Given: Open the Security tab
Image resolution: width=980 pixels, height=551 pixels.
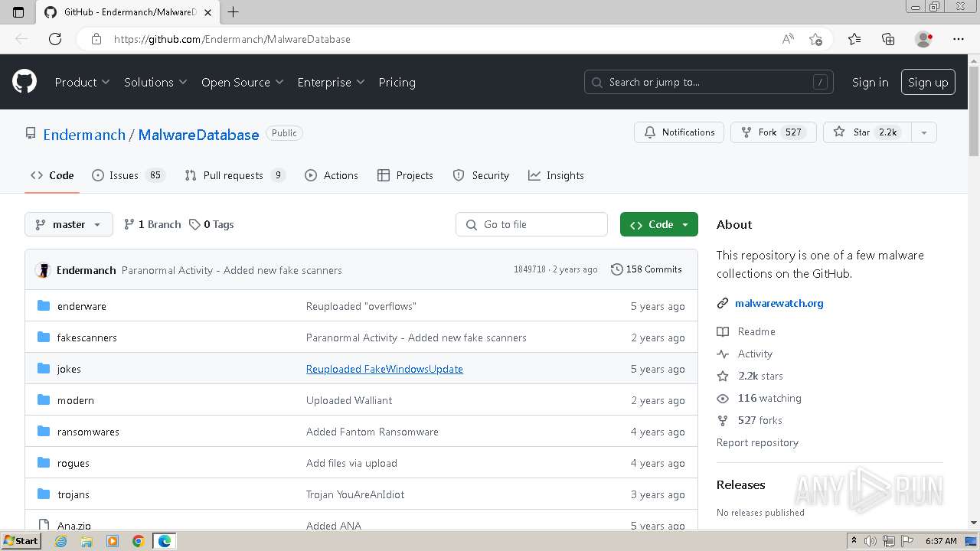Looking at the screenshot, I should pos(481,175).
